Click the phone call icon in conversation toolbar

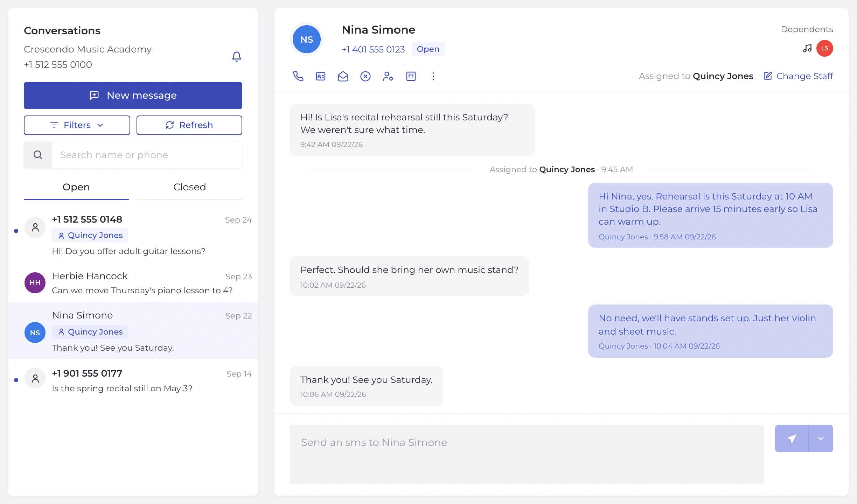coord(298,76)
